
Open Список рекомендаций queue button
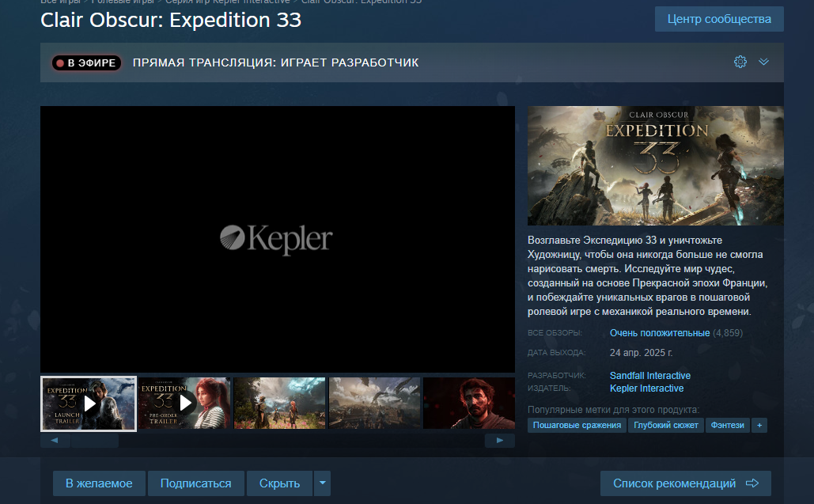(685, 483)
